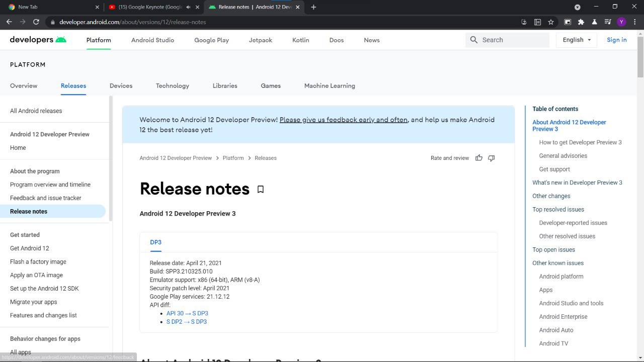
Task: Click the browser forward arrow
Action: (x=23, y=22)
